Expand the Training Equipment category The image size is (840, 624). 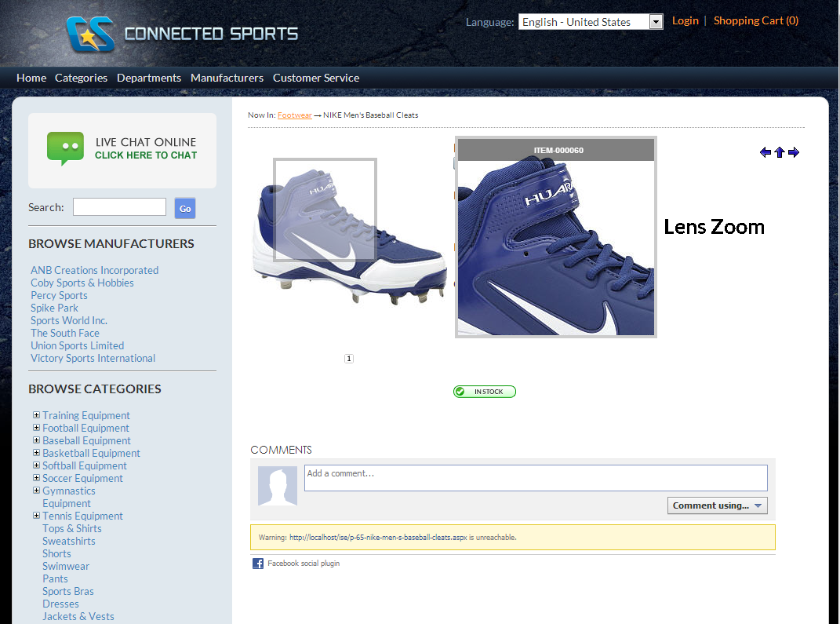(x=36, y=415)
